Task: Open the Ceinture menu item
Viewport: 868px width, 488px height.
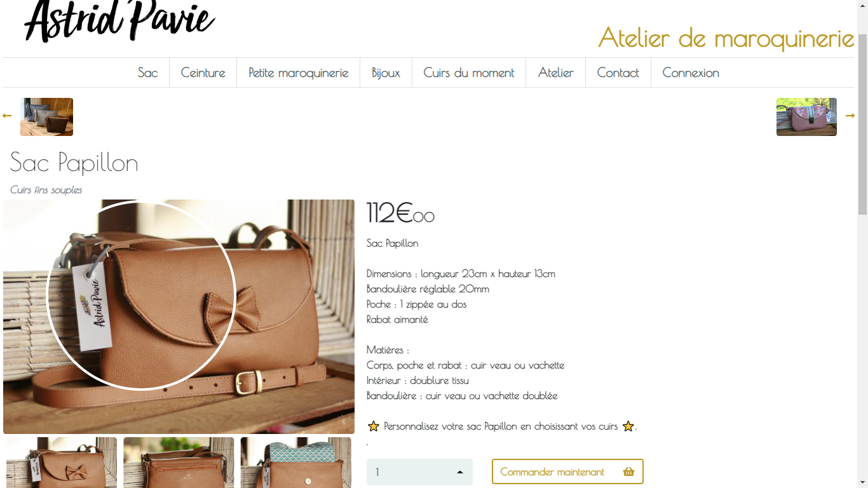Action: coord(203,72)
